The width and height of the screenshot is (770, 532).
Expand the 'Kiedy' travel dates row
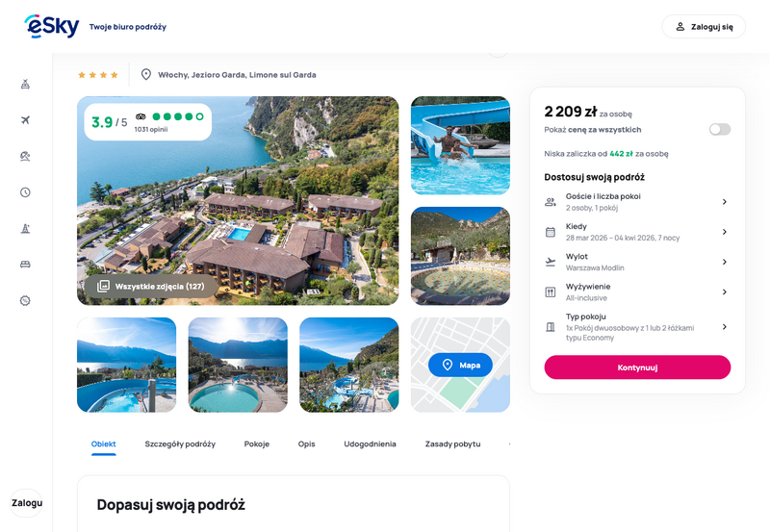click(637, 232)
